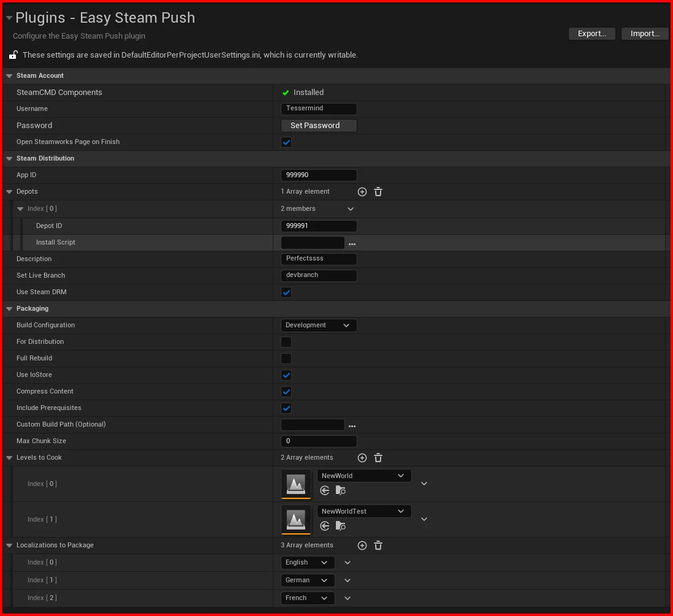673x616 pixels.
Task: Clear all Localizations to Package elements
Action: [x=378, y=545]
